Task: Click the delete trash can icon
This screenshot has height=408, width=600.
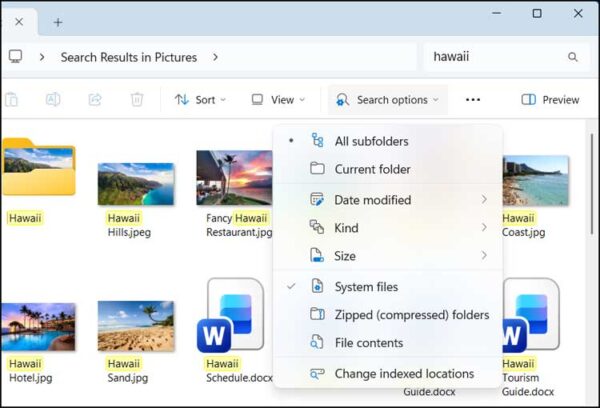Action: [137, 100]
